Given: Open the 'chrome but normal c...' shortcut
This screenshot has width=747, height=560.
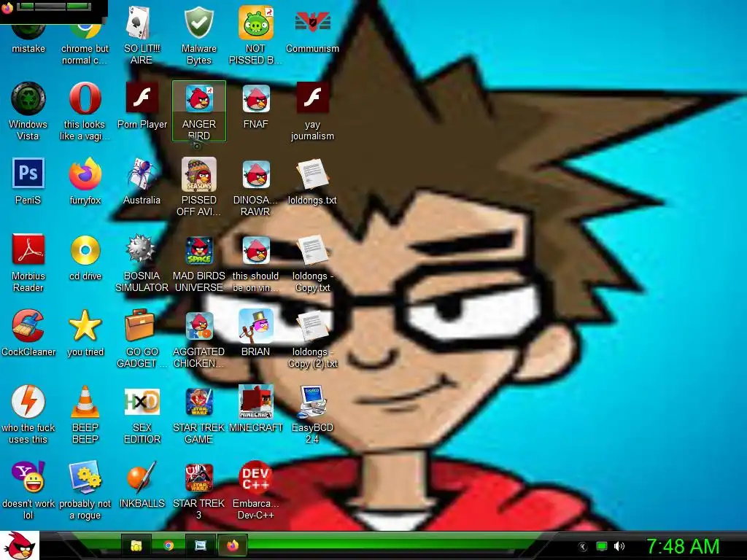Looking at the screenshot, I should click(85, 43).
